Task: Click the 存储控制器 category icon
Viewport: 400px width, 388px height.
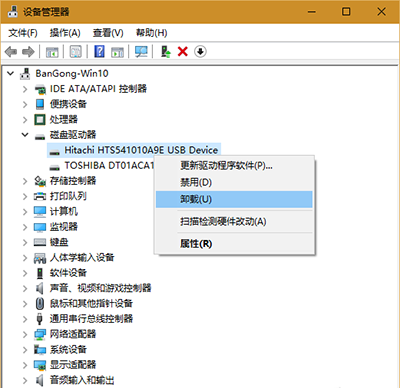Action: (x=40, y=181)
